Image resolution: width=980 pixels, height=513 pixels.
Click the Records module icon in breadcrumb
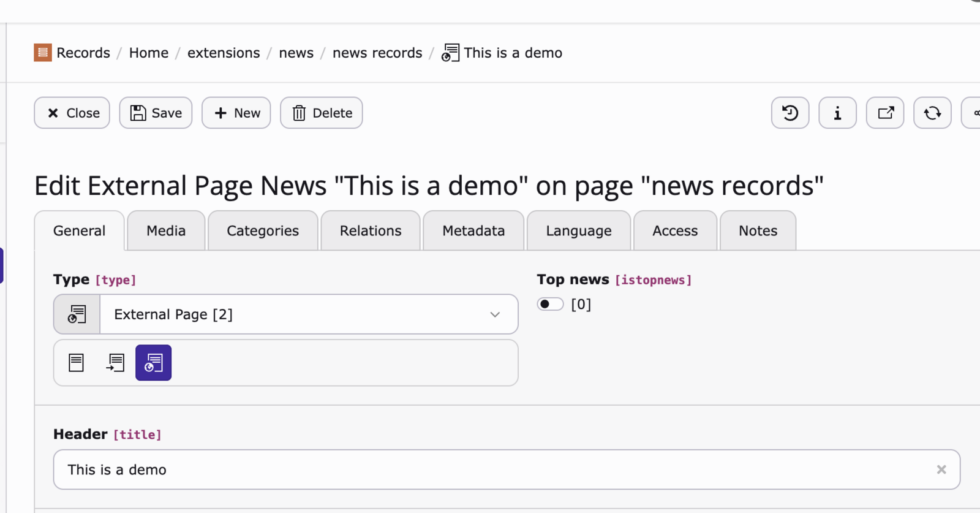click(x=43, y=53)
